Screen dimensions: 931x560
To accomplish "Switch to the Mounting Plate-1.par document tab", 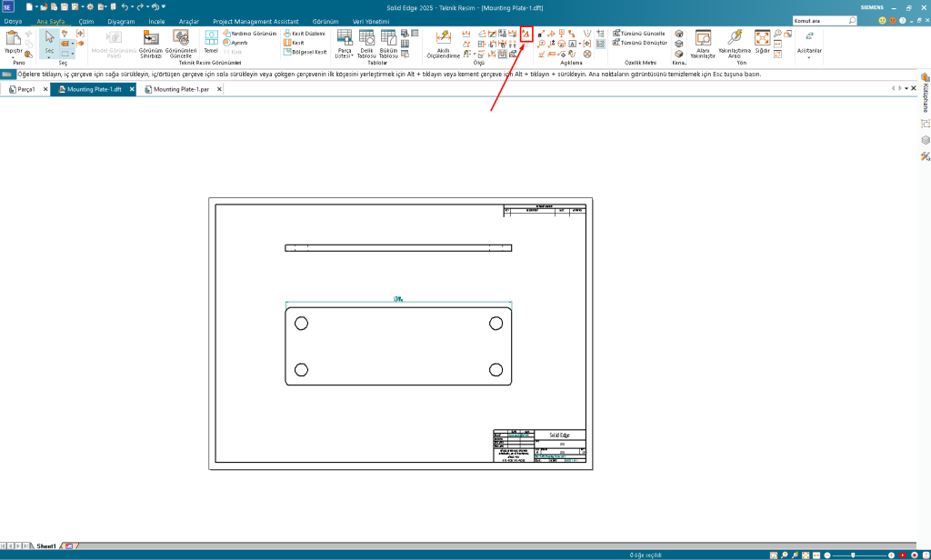I will (x=181, y=90).
